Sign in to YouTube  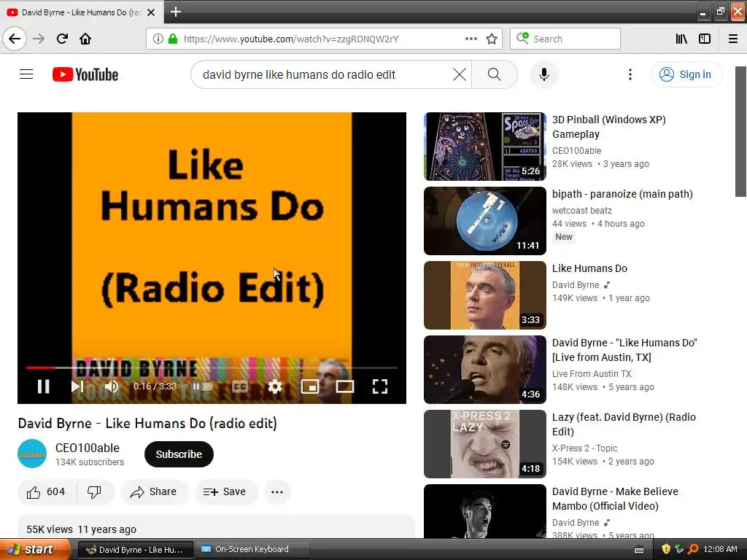[x=686, y=74]
